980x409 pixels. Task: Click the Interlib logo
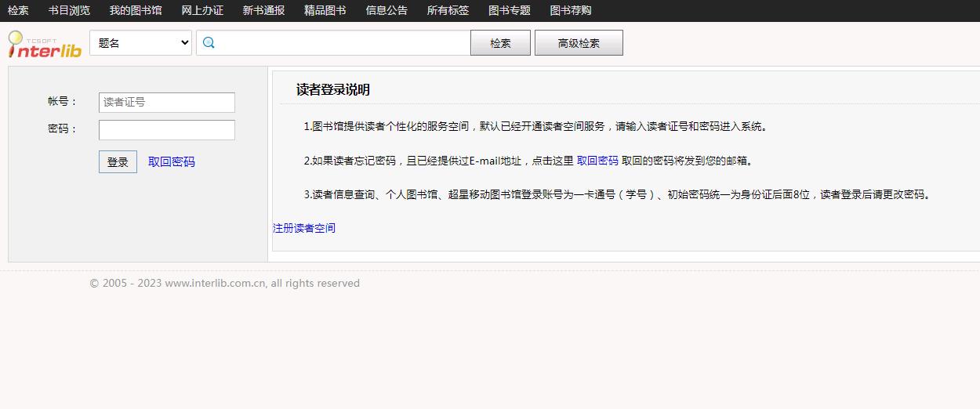click(x=45, y=44)
